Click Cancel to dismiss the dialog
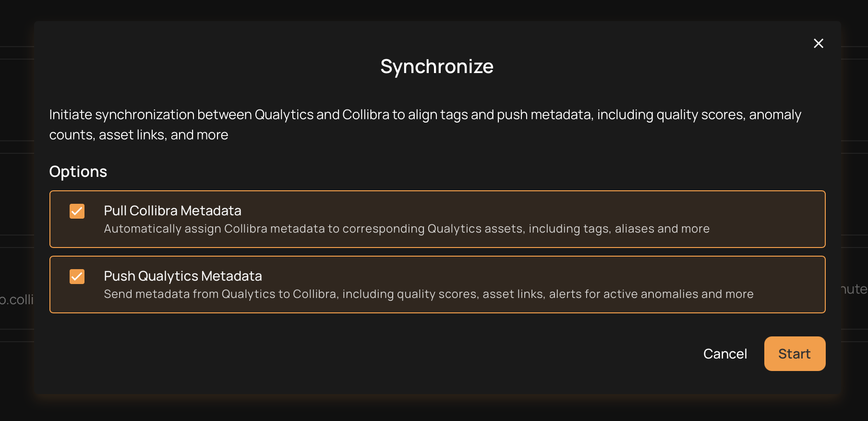This screenshot has width=868, height=421. (725, 354)
